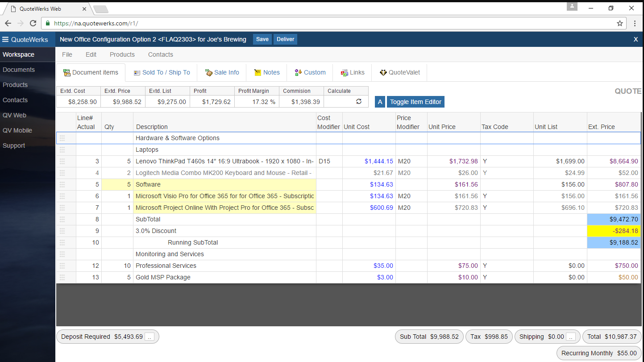Switch to the Sale Info tab
This screenshot has height=362, width=644.
click(222, 72)
